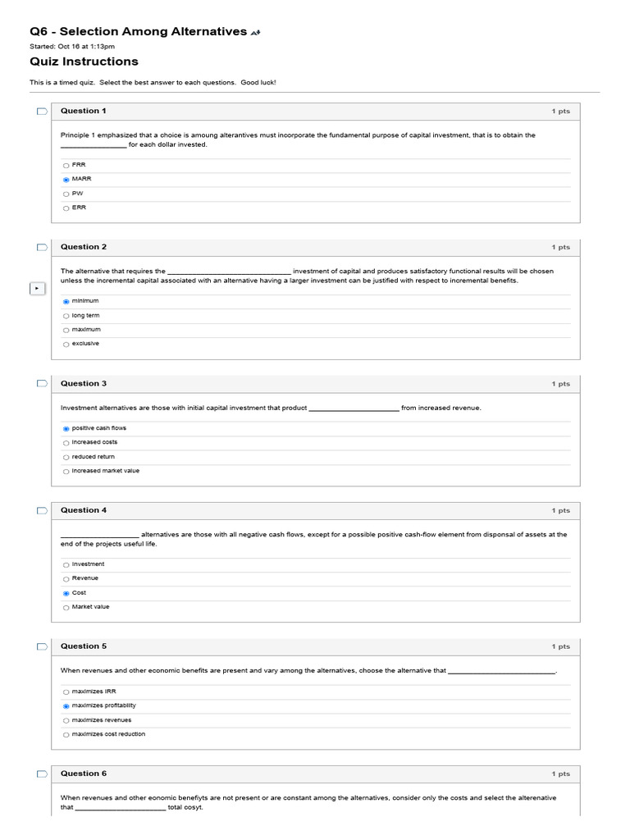
Task: Flag Question 5 for review
Action: 42,647
